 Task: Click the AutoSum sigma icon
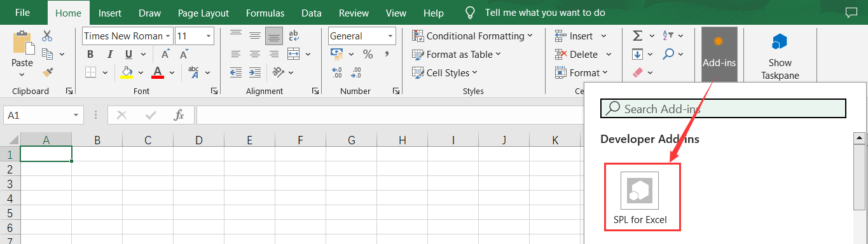pos(638,36)
